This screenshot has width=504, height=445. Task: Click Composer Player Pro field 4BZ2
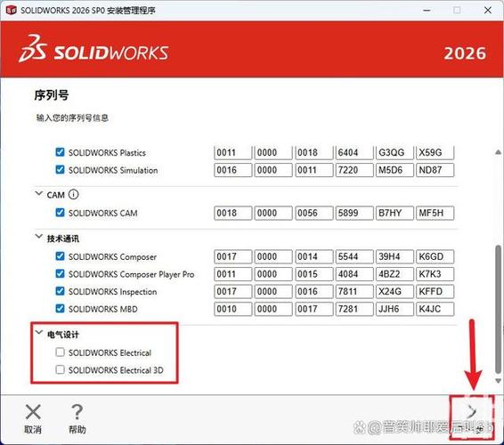(394, 274)
